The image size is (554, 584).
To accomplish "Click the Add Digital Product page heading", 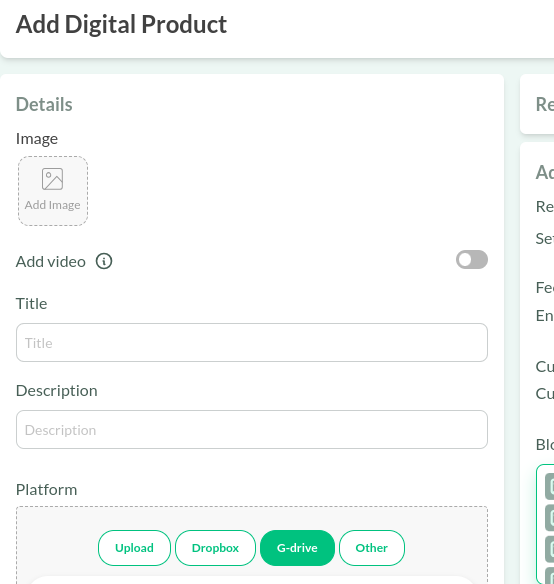I will click(121, 25).
